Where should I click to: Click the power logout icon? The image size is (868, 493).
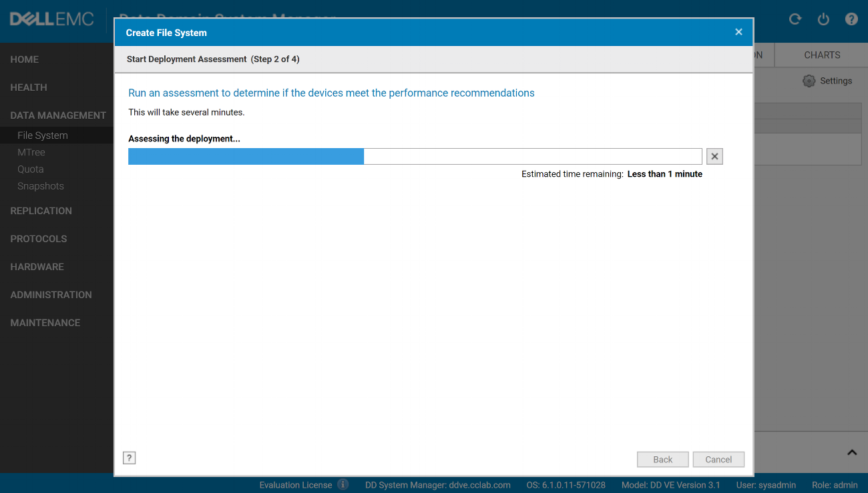(823, 19)
